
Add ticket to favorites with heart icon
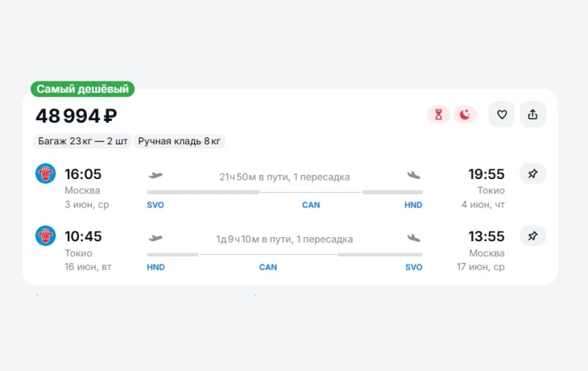point(502,115)
